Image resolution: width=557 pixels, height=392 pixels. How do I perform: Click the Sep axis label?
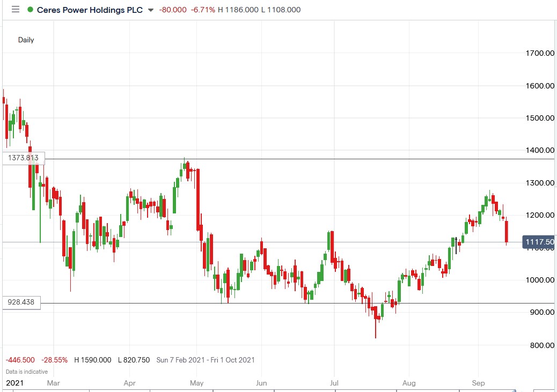pos(478,383)
